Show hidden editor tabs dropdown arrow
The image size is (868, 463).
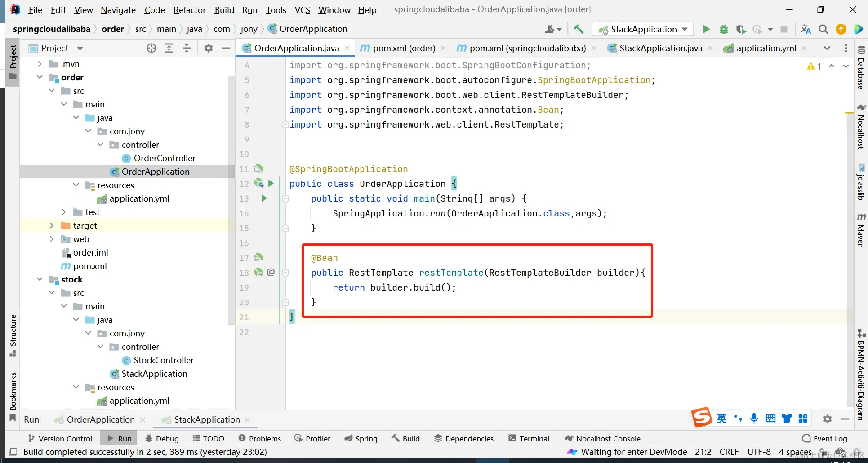827,48
